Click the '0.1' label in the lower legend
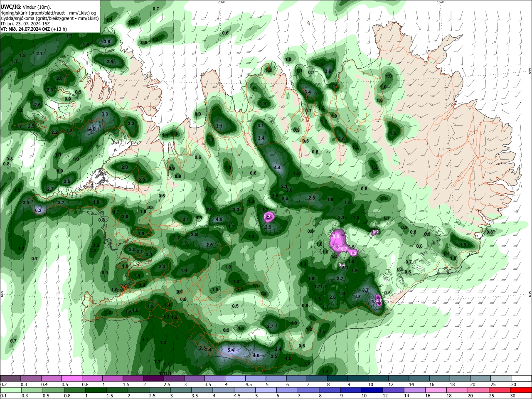 point(3,396)
